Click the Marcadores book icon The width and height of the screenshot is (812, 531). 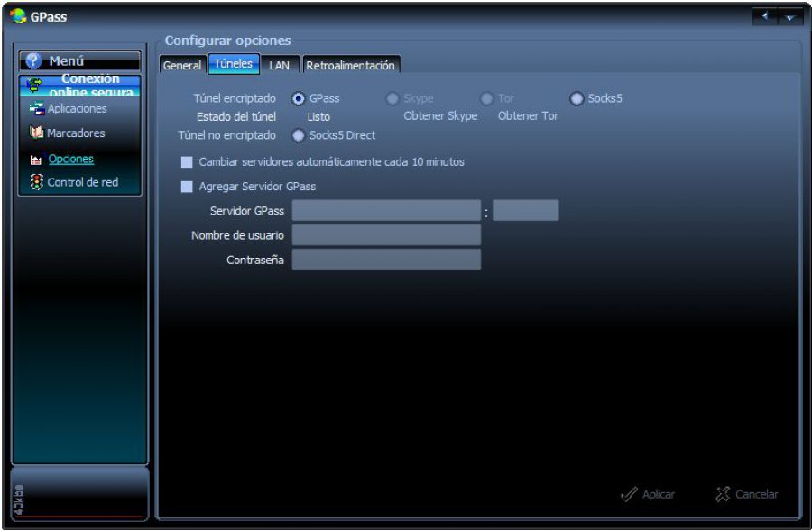36,133
